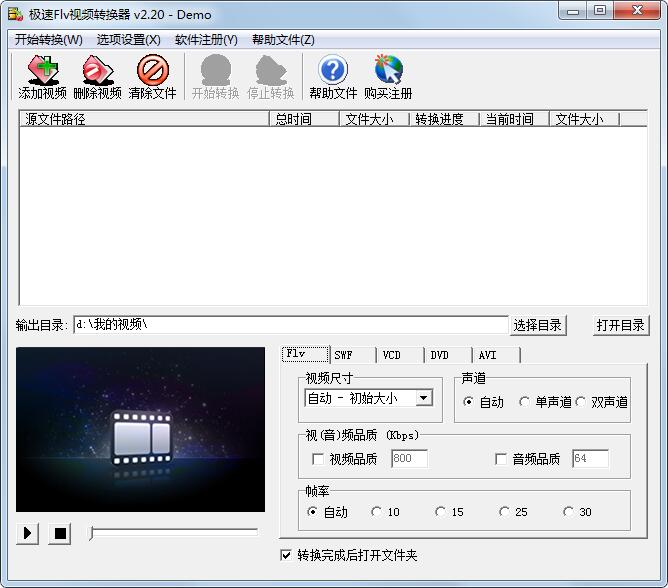
Task: Click the 转换进度 column header
Action: (x=444, y=119)
